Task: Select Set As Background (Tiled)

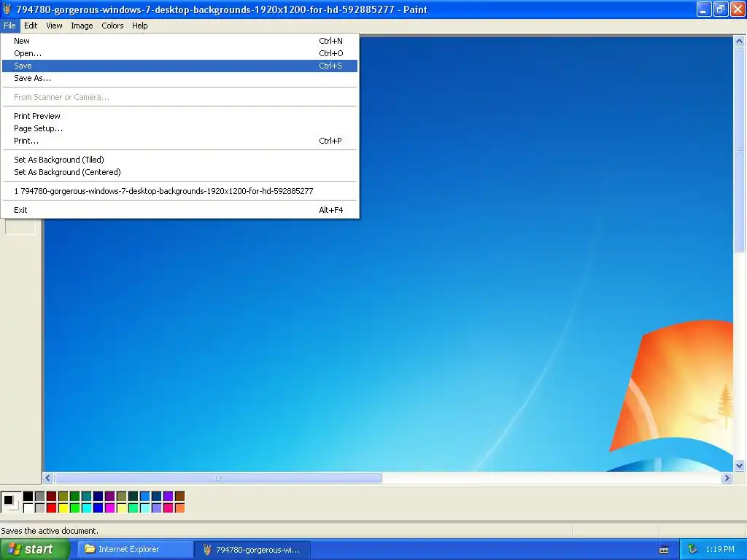Action: point(179,160)
